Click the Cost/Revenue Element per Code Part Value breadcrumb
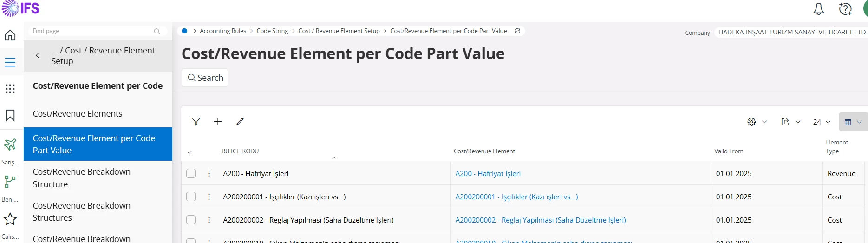 [x=449, y=31]
